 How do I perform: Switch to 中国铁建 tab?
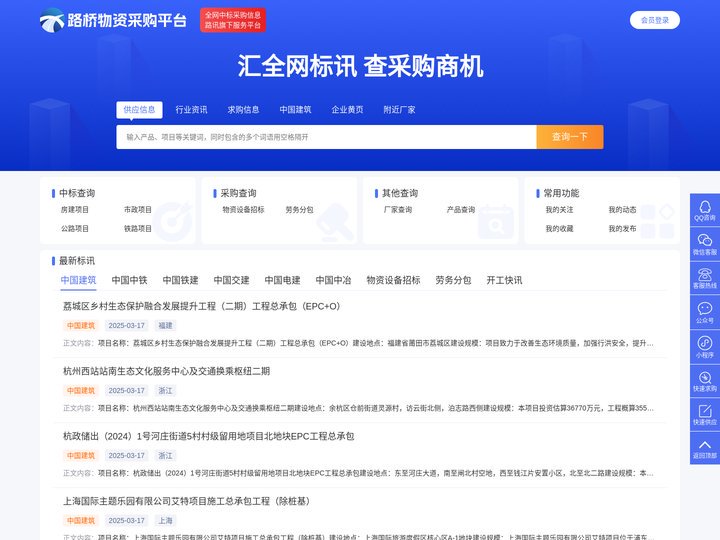pyautogui.click(x=180, y=280)
